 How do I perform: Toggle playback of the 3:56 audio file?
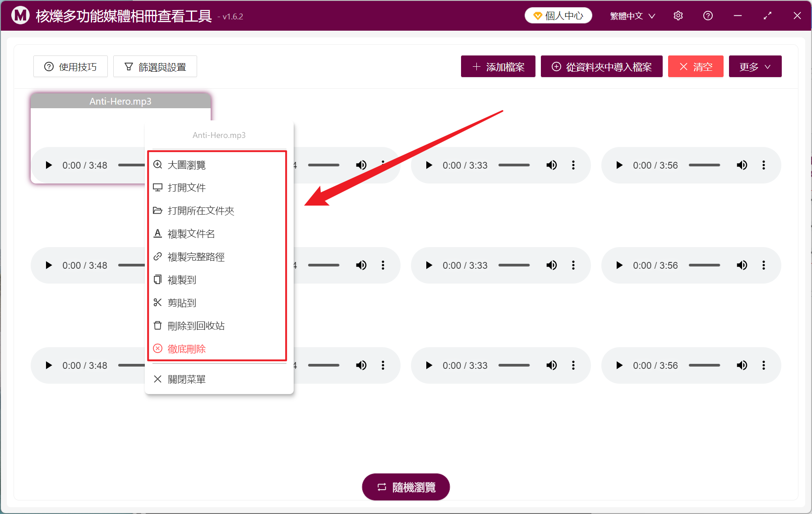tap(619, 165)
